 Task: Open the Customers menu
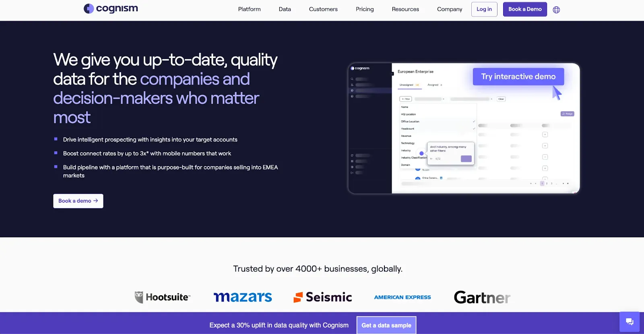pyautogui.click(x=323, y=9)
